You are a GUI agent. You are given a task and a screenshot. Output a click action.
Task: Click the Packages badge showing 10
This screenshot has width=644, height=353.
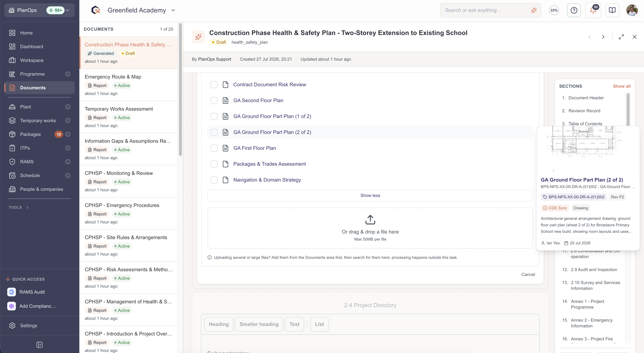coord(58,134)
